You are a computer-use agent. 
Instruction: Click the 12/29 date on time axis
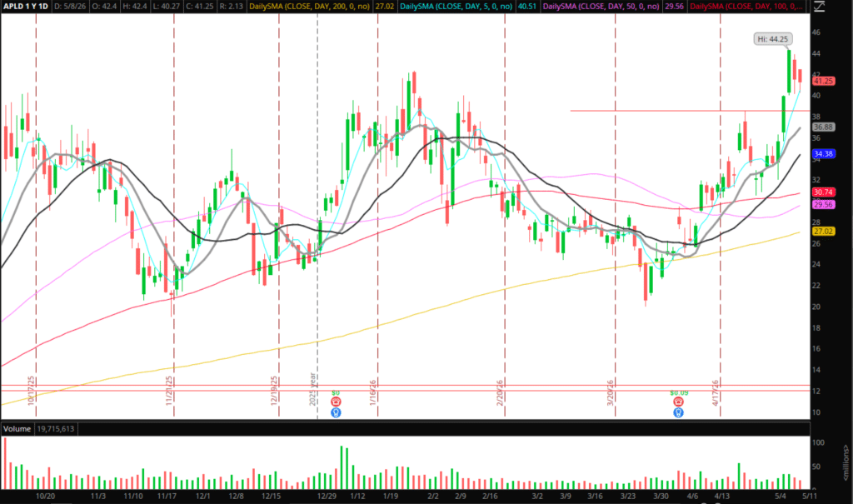[x=327, y=496]
